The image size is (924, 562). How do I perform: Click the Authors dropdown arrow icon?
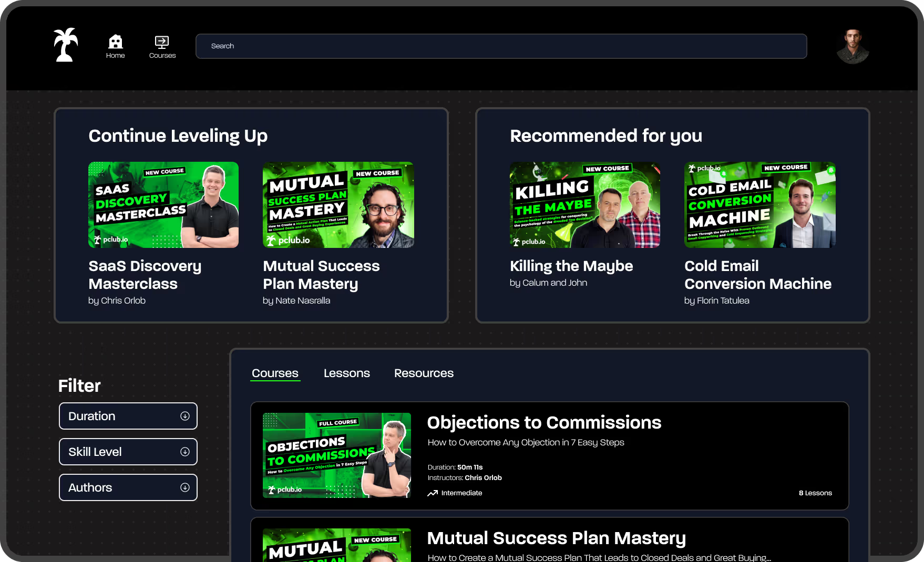185,487
